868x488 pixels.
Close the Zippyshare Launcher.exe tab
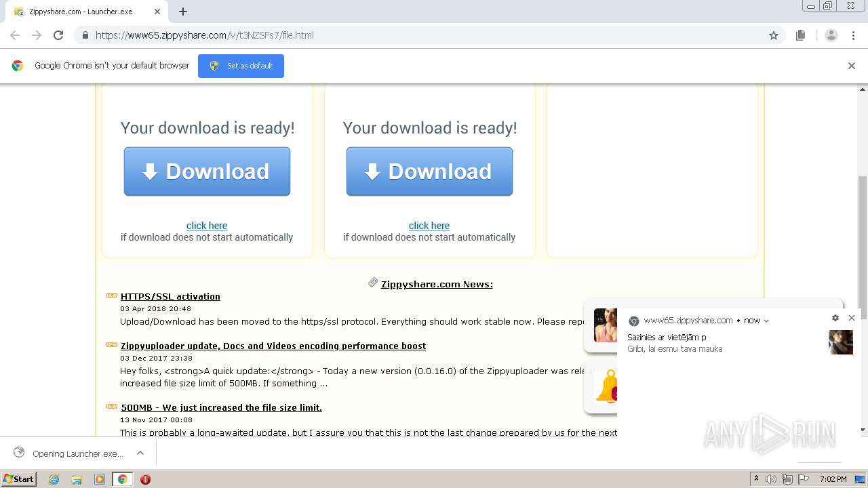pyautogui.click(x=157, y=12)
